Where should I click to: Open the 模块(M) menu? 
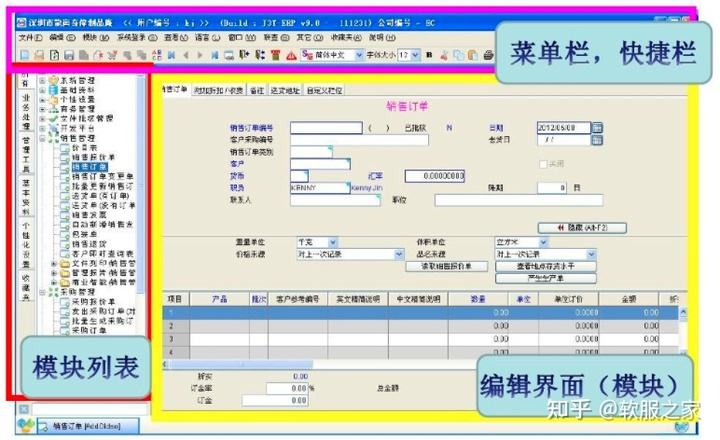click(x=96, y=38)
